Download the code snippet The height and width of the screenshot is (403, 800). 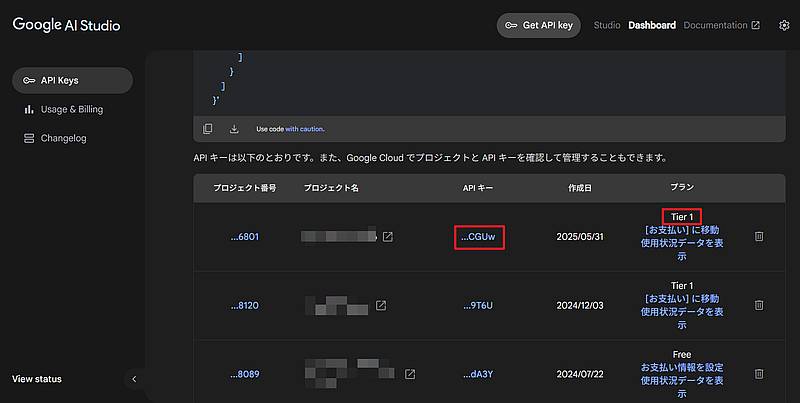coord(234,129)
